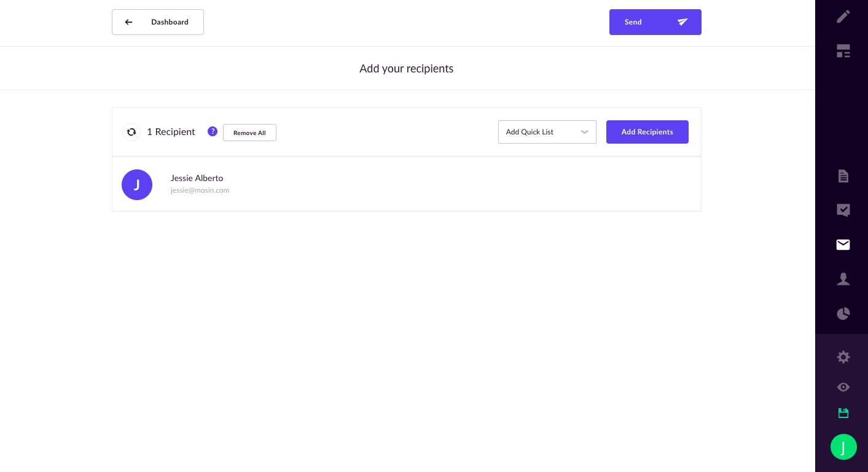The height and width of the screenshot is (472, 868).
Task: Open the checkmark review icon in sidebar
Action: click(843, 211)
